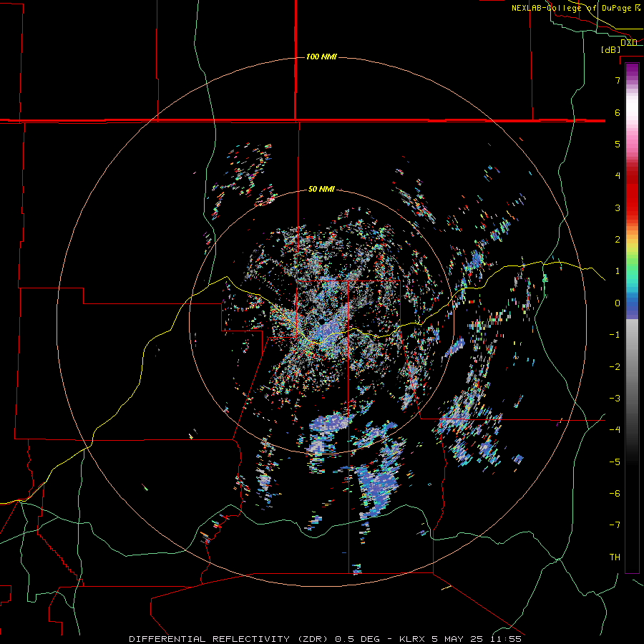Click the -4 value on color scale
The image size is (644, 644).
615,430
